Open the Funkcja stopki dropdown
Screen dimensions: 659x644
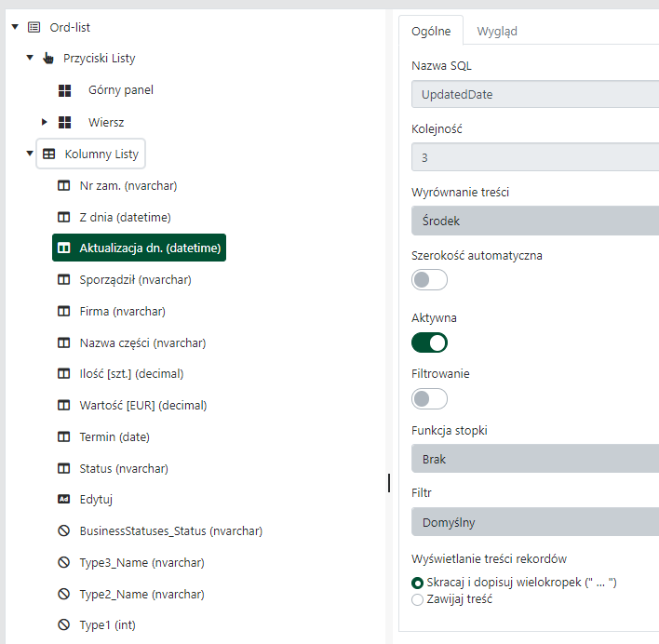(x=534, y=459)
